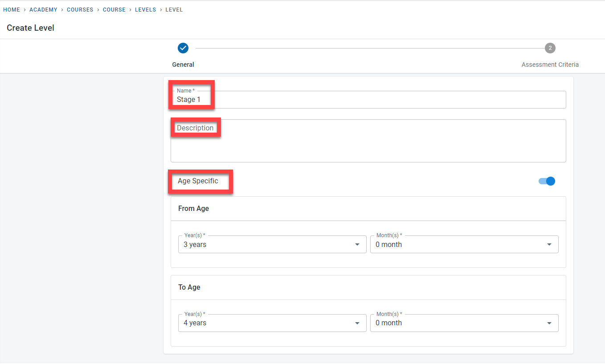Click the Age Specific label text
Image resolution: width=605 pixels, height=364 pixels.
(198, 181)
